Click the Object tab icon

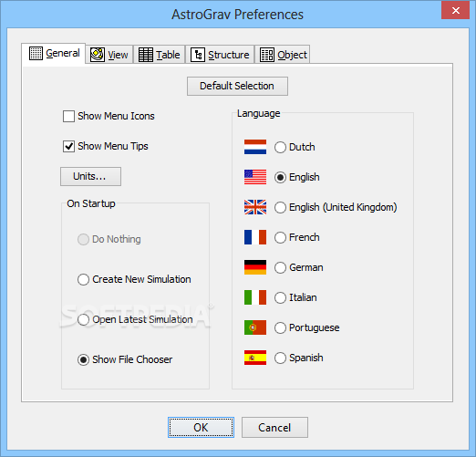pos(267,55)
